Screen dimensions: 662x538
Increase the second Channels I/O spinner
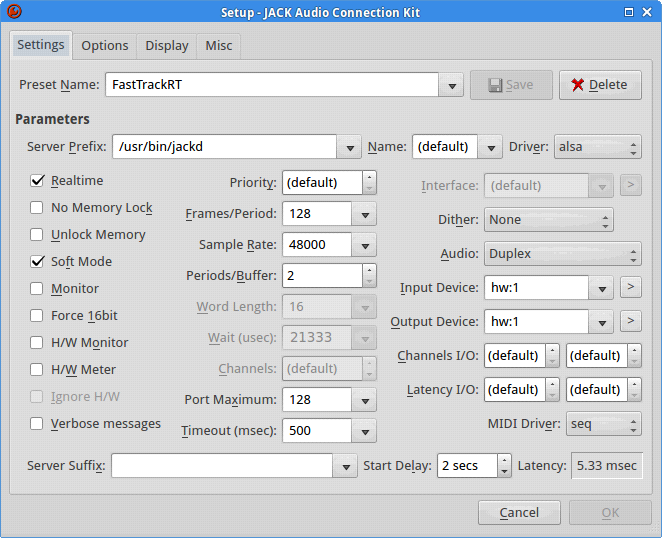tap(634, 350)
